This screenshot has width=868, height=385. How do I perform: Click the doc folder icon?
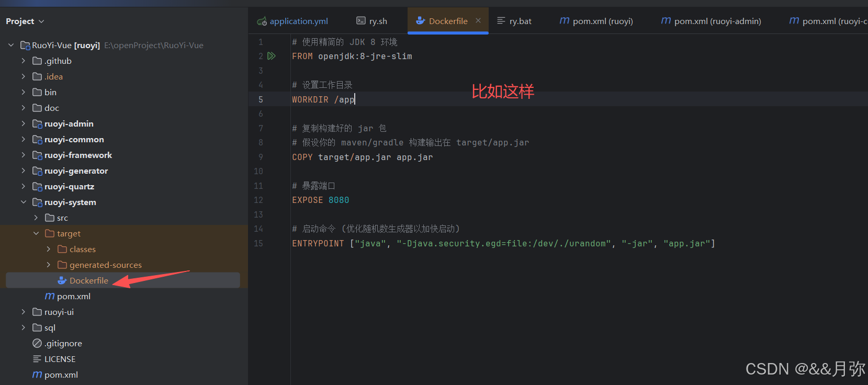[37, 108]
